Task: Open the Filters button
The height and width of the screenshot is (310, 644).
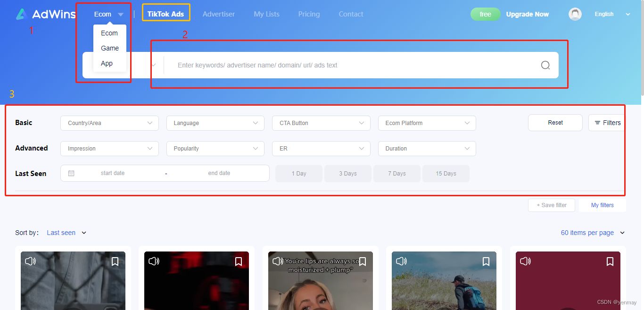Action: pos(607,123)
